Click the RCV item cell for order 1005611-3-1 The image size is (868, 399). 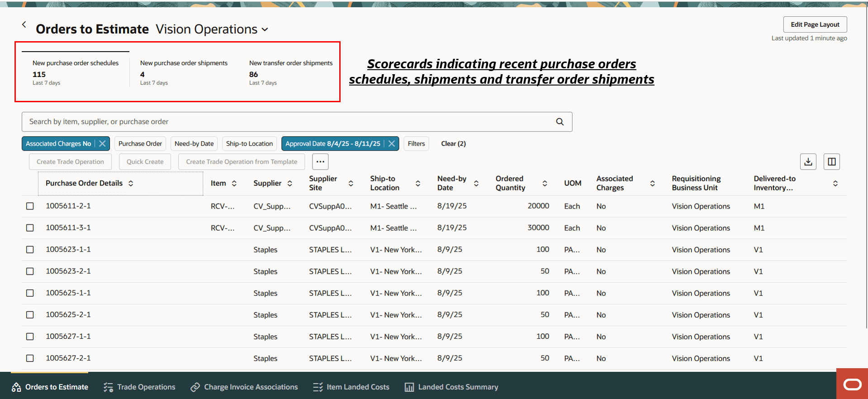tap(223, 228)
